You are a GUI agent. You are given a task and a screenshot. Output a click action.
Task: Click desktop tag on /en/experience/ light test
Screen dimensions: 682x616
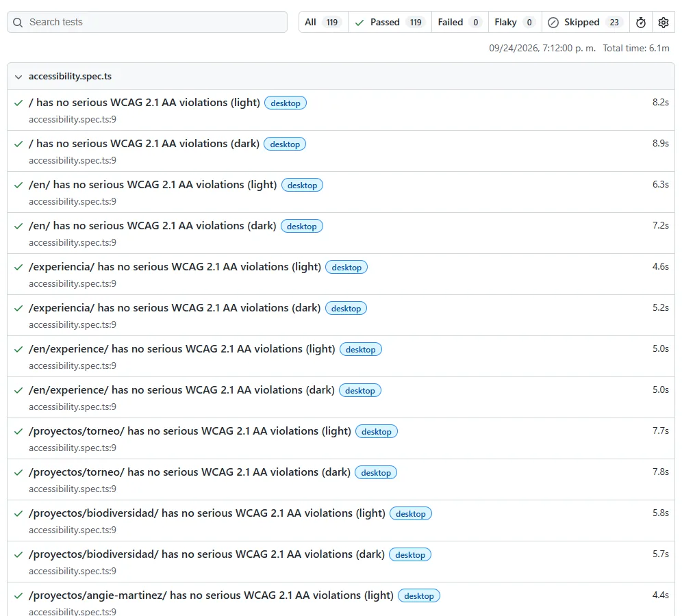coord(361,350)
